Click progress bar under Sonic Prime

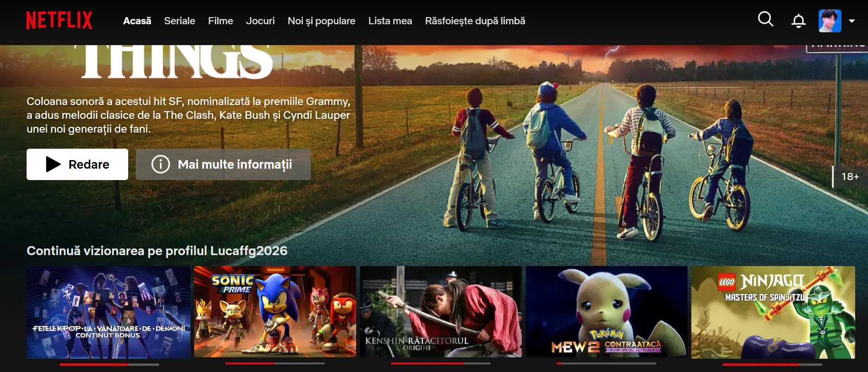(275, 363)
